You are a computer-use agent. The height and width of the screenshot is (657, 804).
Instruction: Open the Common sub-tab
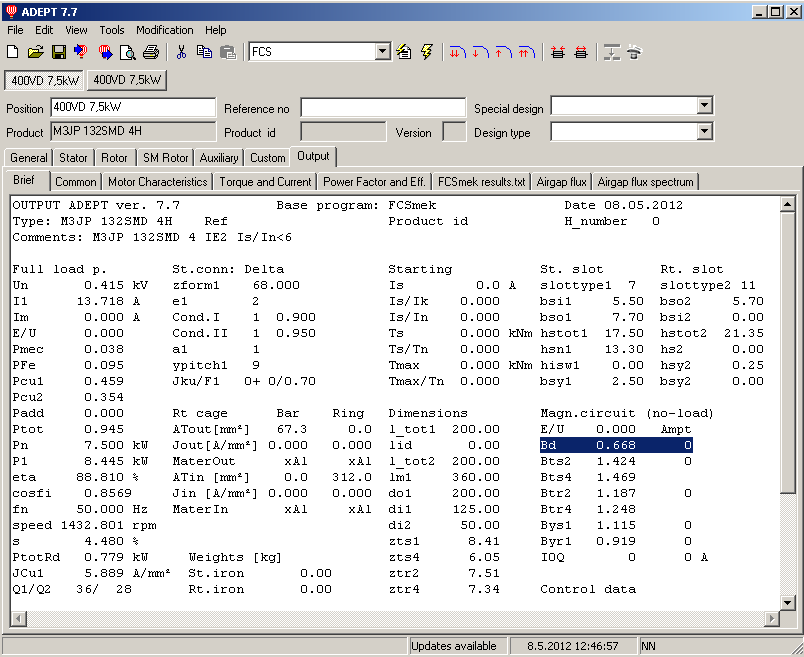coord(75,182)
